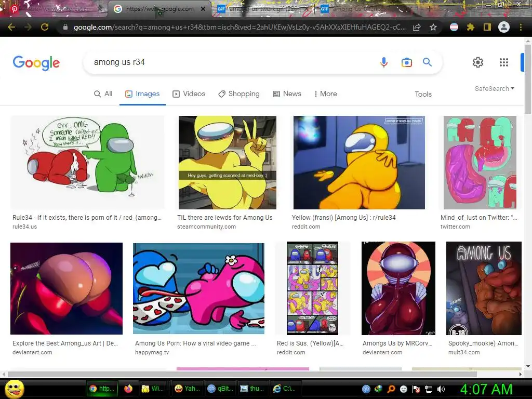
Task: Open the Chrome profile avatar
Action: (x=504, y=27)
